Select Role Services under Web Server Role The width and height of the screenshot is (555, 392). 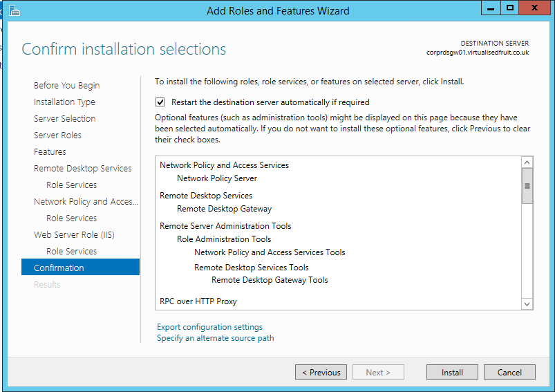click(71, 251)
